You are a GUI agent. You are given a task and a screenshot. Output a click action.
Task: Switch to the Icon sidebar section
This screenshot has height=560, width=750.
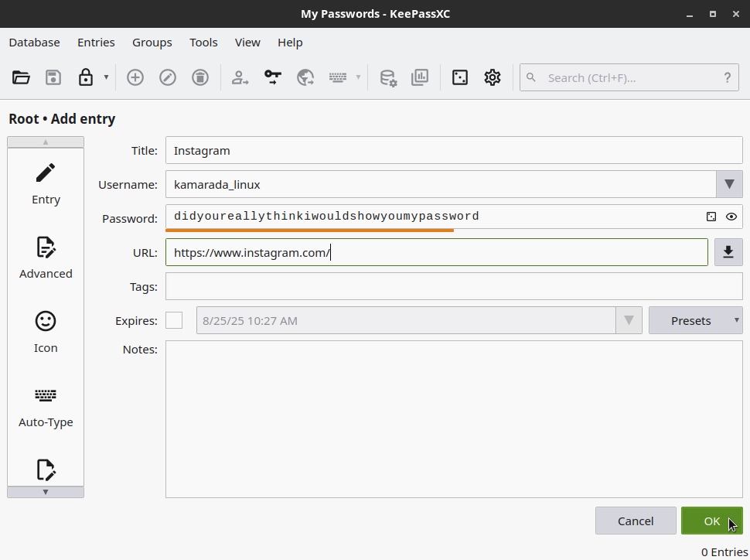[46, 333]
